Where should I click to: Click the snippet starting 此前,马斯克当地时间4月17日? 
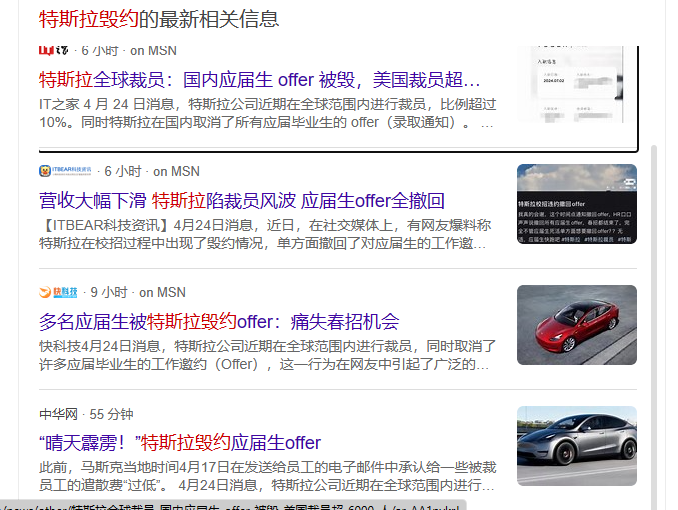coord(268,476)
